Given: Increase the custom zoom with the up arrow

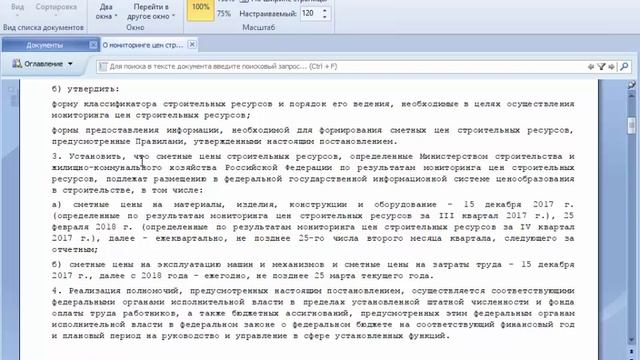Looking at the screenshot, I should [x=324, y=11].
